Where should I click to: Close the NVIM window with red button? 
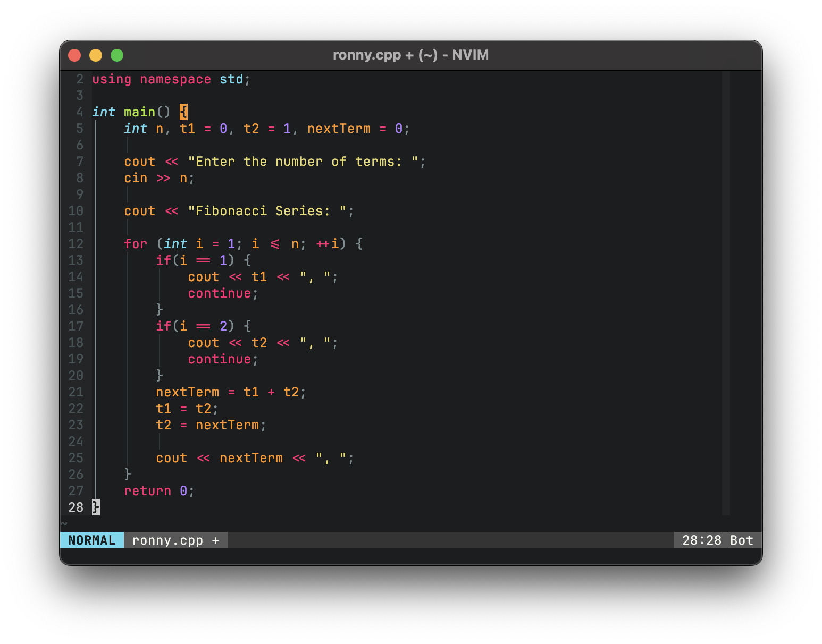click(74, 55)
